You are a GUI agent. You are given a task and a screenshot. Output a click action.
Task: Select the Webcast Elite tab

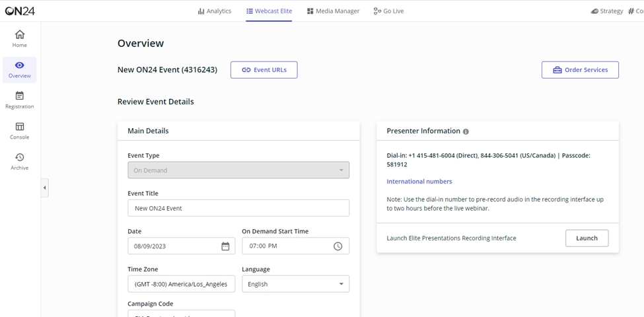click(269, 11)
